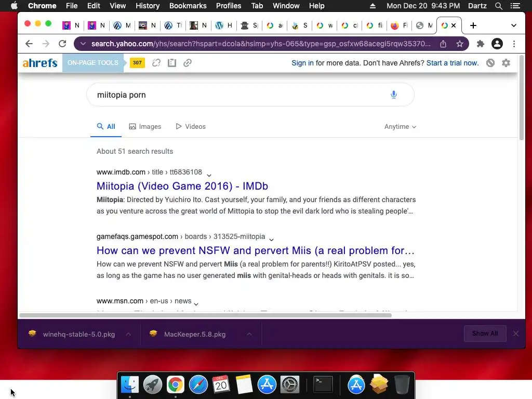Open the History menu
The height and width of the screenshot is (399, 532).
(x=148, y=6)
